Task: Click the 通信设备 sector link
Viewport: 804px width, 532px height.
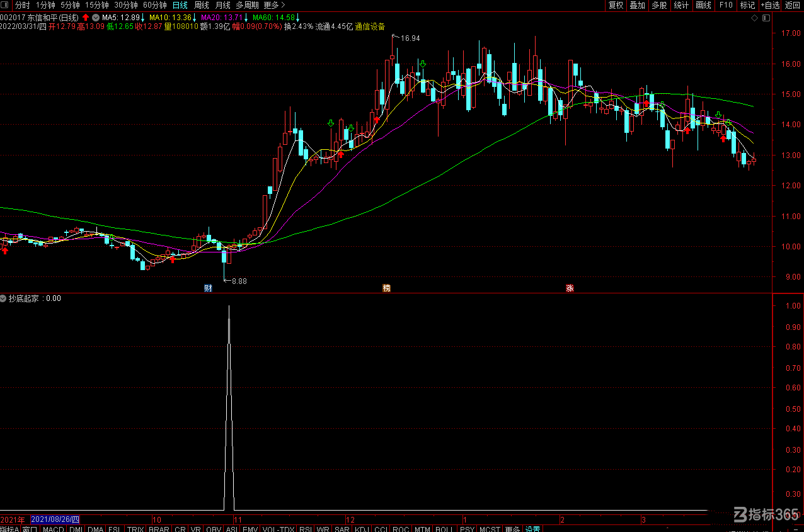Action: pos(370,26)
